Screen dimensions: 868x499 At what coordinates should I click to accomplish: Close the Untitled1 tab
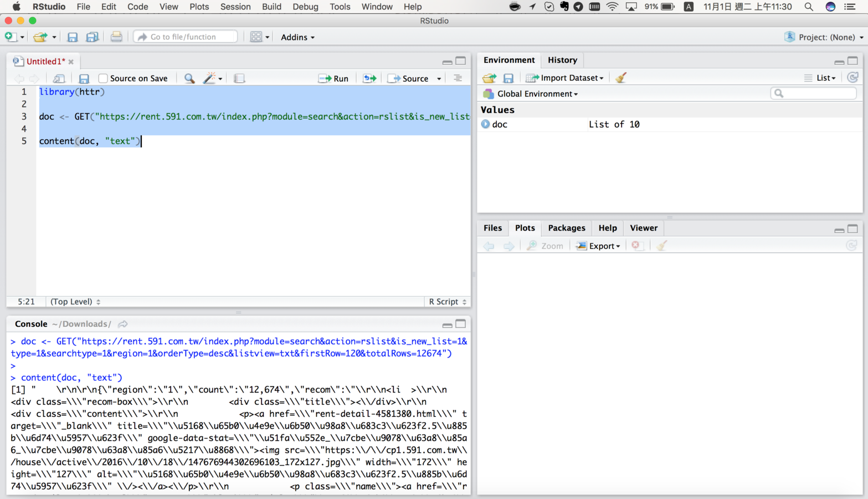(x=71, y=62)
